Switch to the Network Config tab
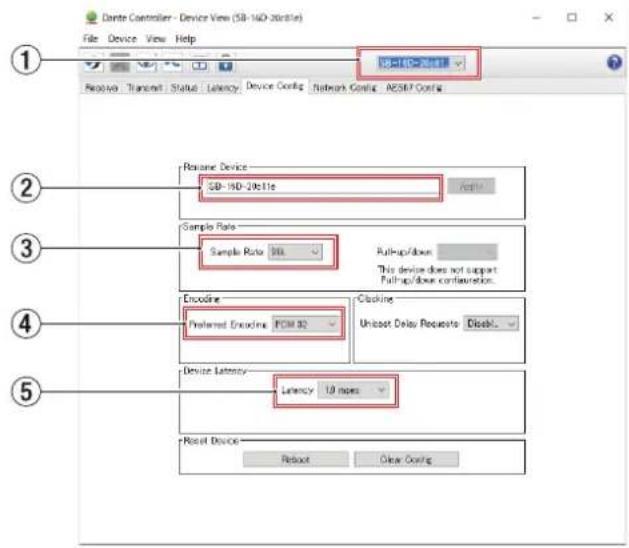 [345, 88]
